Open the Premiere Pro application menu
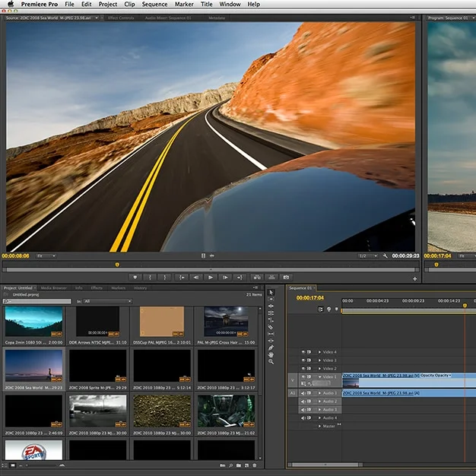476x476 pixels. [x=40, y=5]
